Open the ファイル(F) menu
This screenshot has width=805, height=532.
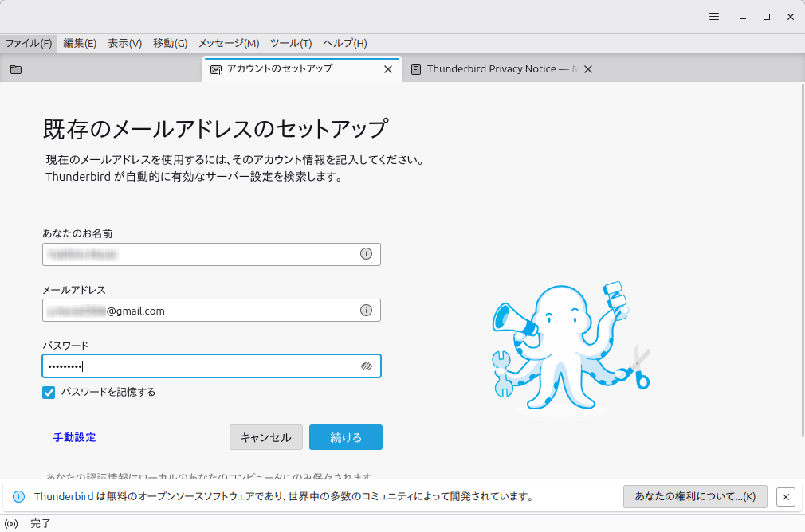29,43
